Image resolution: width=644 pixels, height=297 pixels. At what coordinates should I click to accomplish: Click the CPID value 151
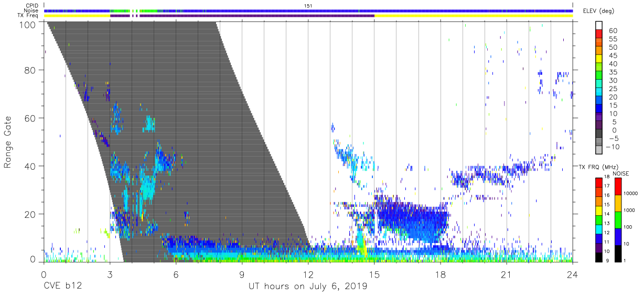click(308, 6)
